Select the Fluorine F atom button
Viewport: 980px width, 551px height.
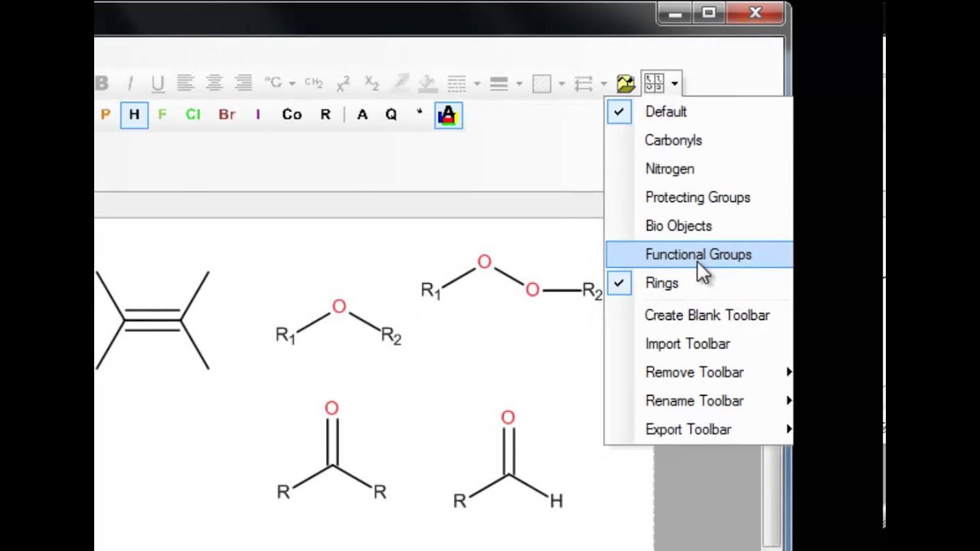(162, 115)
